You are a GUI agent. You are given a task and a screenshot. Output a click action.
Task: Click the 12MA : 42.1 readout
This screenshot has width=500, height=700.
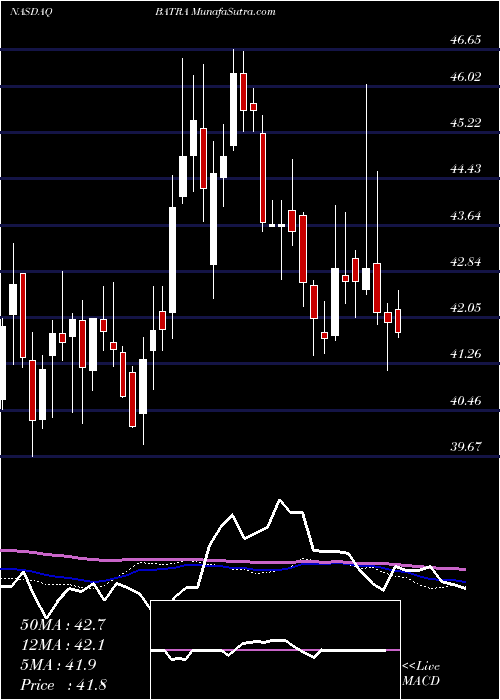[63, 645]
